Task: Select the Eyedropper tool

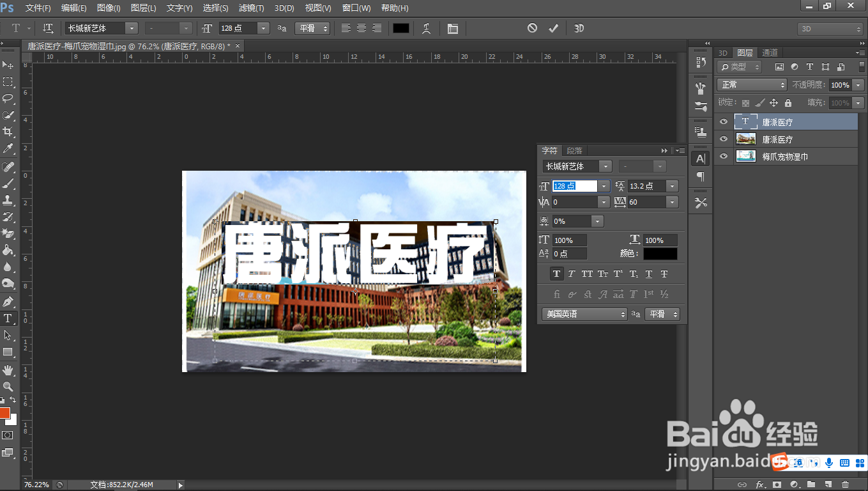Action: 8,148
